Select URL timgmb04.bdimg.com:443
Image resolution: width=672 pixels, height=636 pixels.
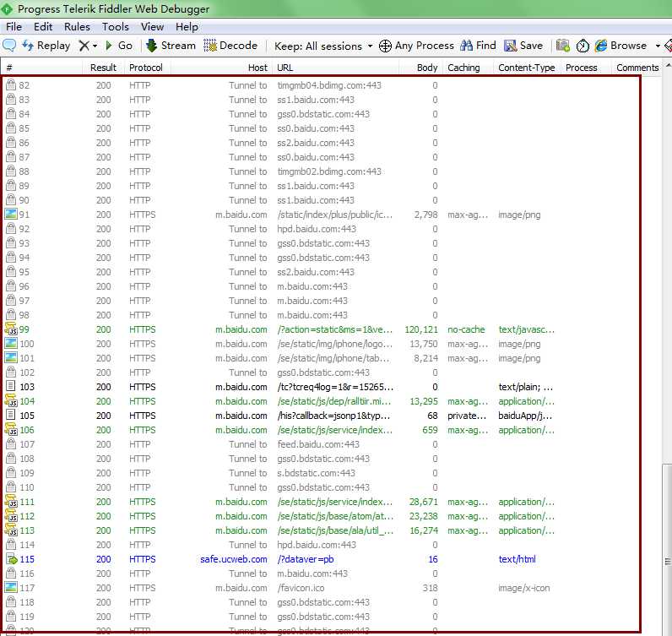pyautogui.click(x=329, y=85)
